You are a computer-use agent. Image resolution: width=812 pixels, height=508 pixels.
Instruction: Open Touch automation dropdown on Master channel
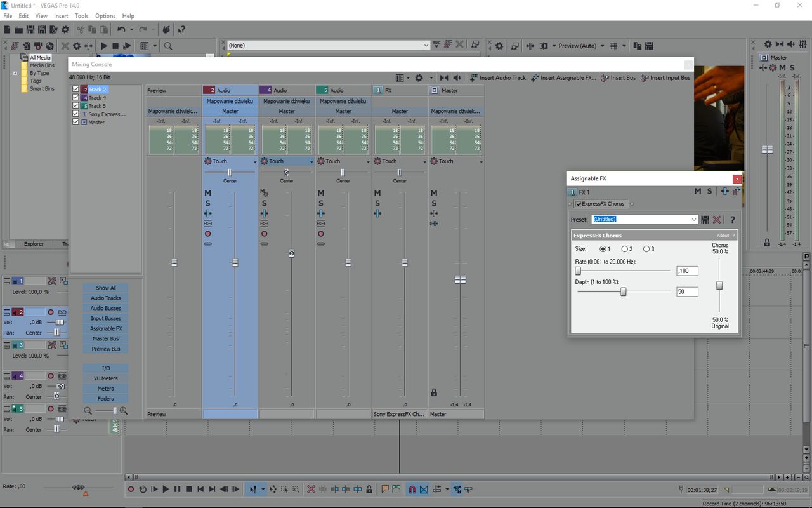click(481, 162)
